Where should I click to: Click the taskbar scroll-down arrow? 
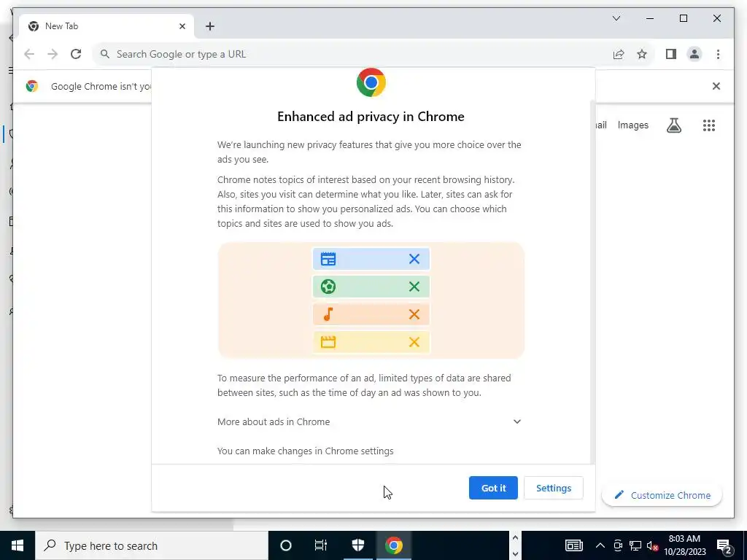tap(515, 554)
